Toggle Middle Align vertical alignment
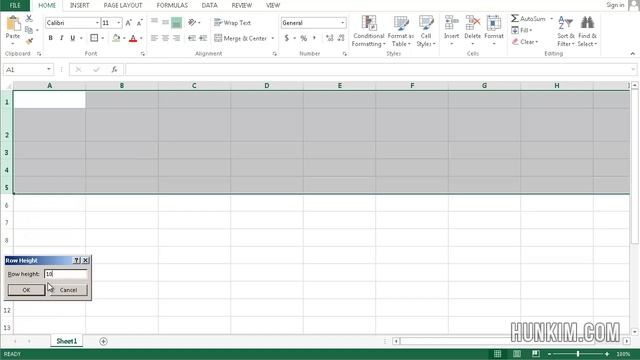 pyautogui.click(x=165, y=22)
